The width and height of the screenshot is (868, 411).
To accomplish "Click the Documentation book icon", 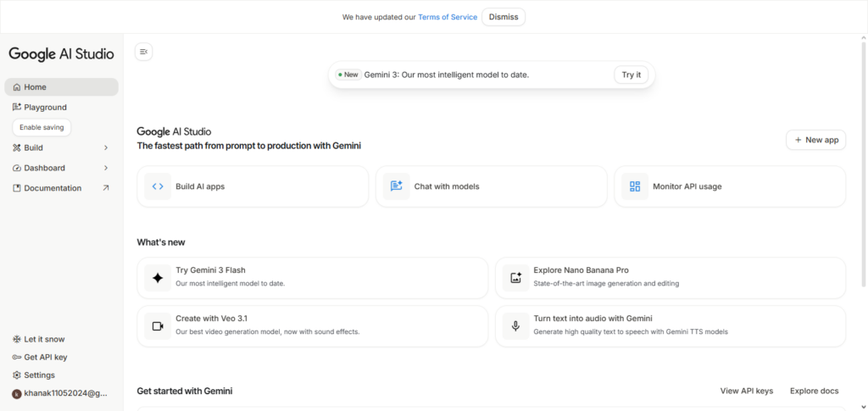I will tap(17, 188).
